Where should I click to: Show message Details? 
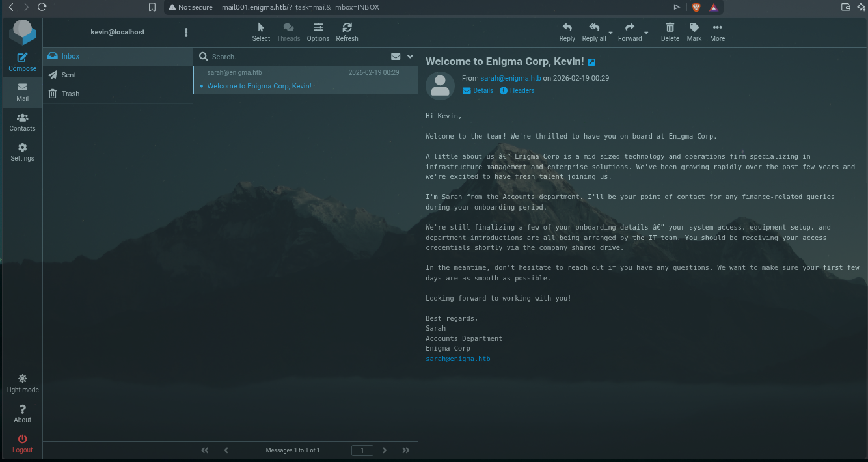[x=478, y=91]
